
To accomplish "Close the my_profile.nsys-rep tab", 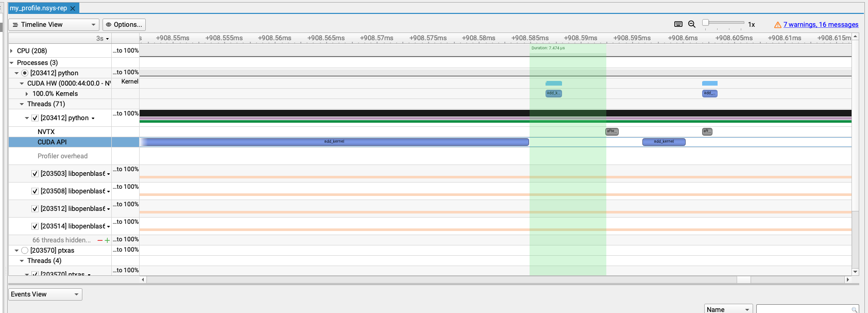I will (73, 8).
